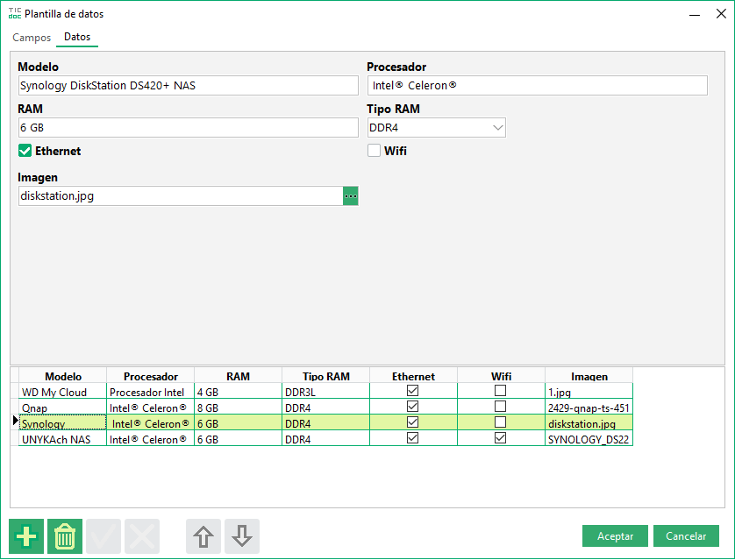Image resolution: width=735 pixels, height=560 pixels.
Task: Click the Aceptar button
Action: tap(615, 536)
